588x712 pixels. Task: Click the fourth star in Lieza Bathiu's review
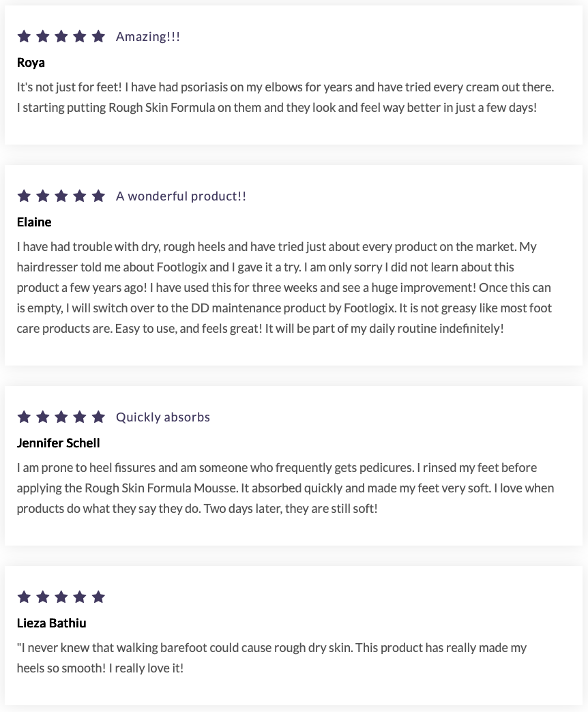[x=80, y=597]
